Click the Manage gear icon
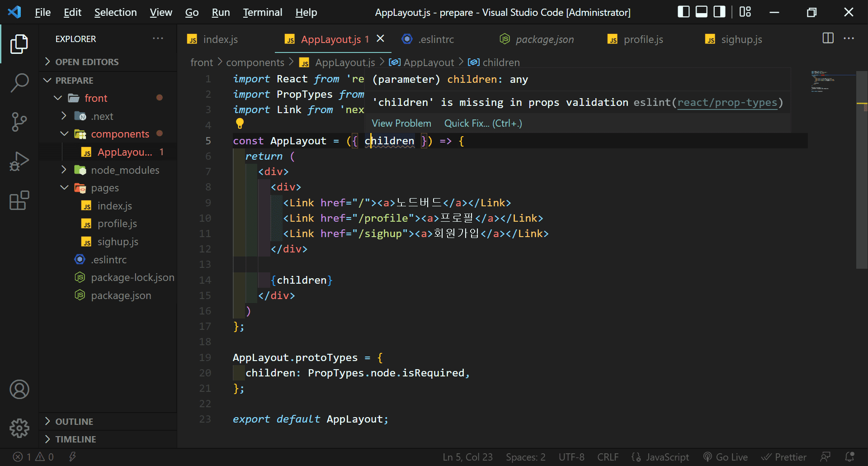 (x=19, y=428)
